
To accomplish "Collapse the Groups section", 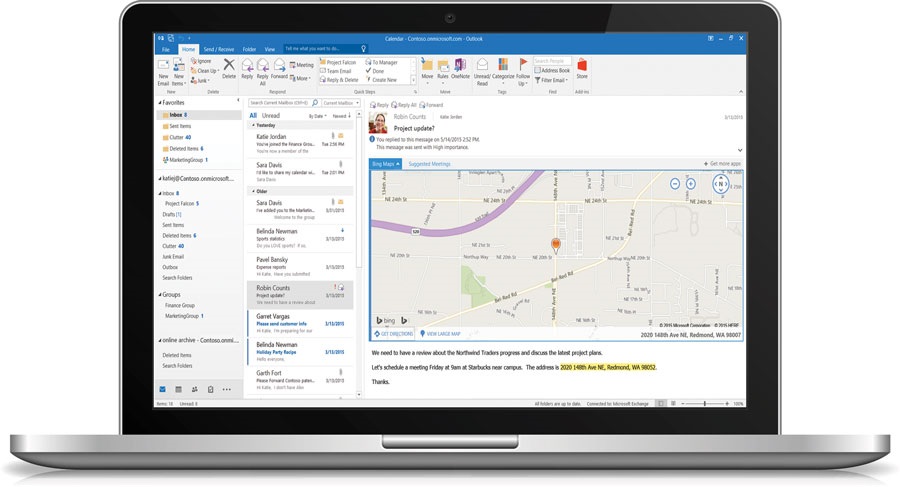I will [160, 295].
